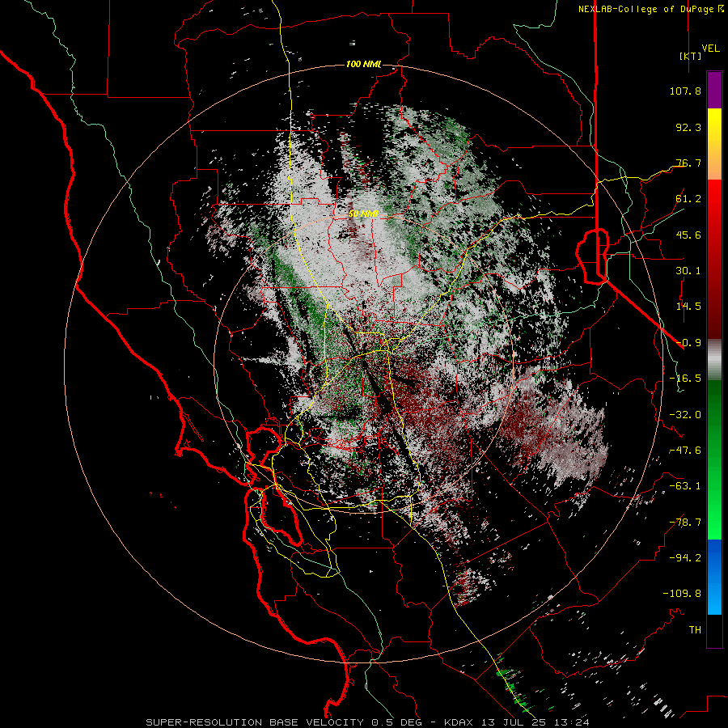The height and width of the screenshot is (728, 728).
Task: Click the 92.3 velocity scale value
Action: point(688,127)
